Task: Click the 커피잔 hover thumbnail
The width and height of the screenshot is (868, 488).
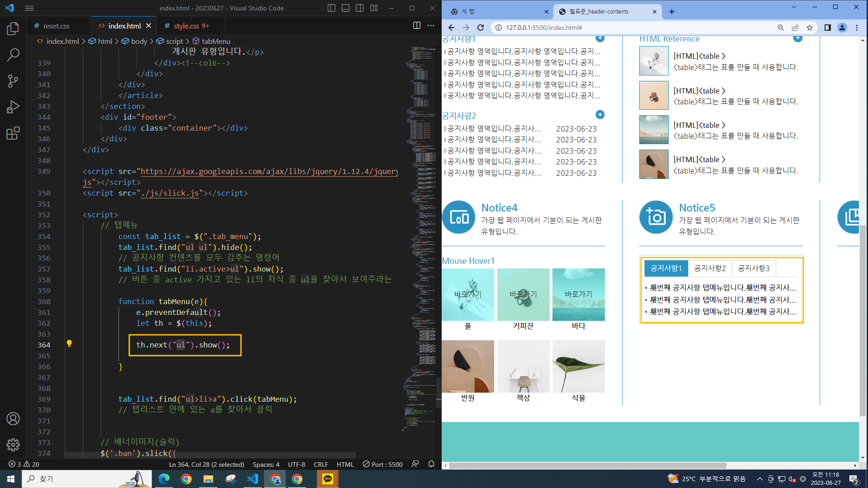Action: (523, 295)
